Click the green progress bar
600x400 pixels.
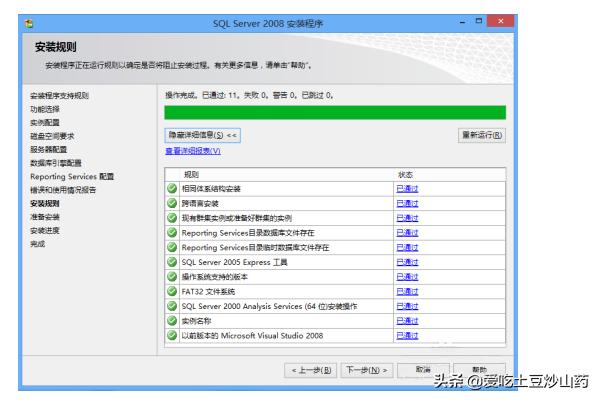[x=335, y=113]
